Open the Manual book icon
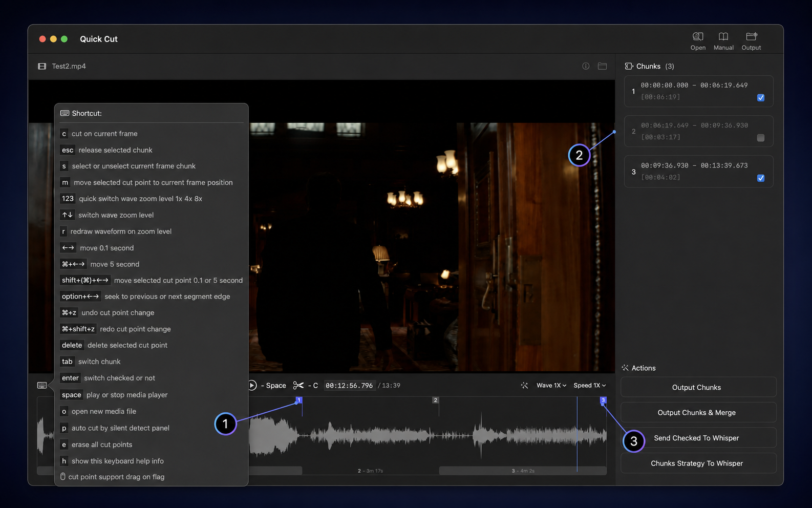This screenshot has width=812, height=508. tap(723, 36)
